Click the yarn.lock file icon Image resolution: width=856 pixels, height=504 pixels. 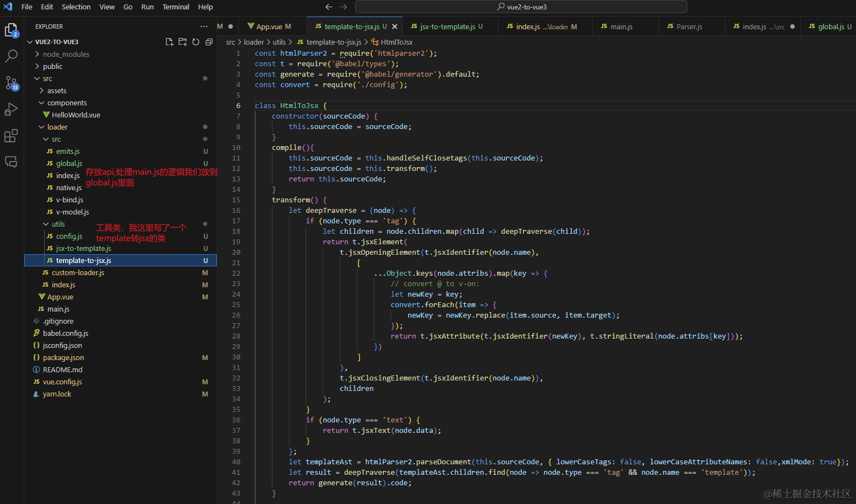(x=36, y=394)
